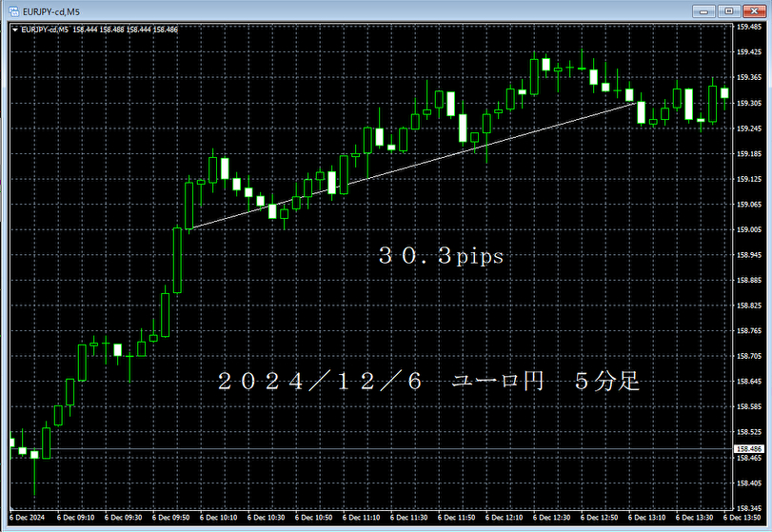Click OHLC values 158.444 158.488 in header
The image size is (772, 532).
pos(98,30)
